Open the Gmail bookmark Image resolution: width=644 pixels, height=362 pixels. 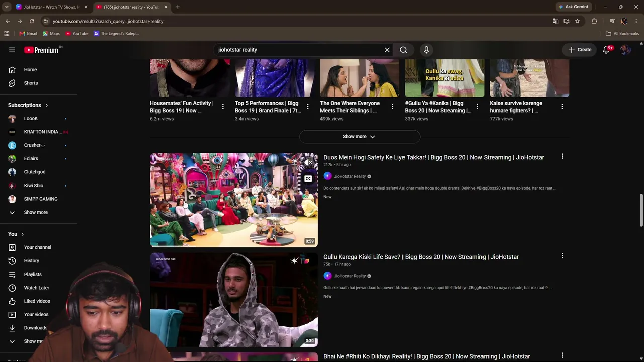pyautogui.click(x=28, y=34)
